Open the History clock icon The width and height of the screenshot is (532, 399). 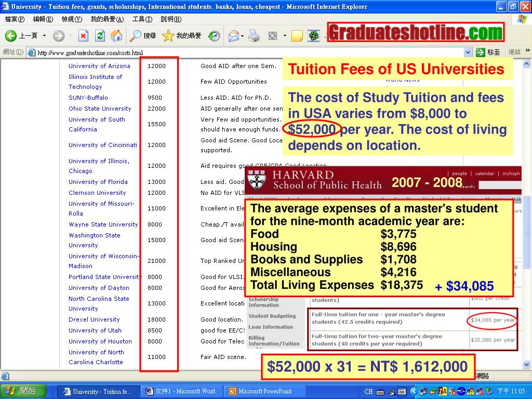click(x=214, y=36)
